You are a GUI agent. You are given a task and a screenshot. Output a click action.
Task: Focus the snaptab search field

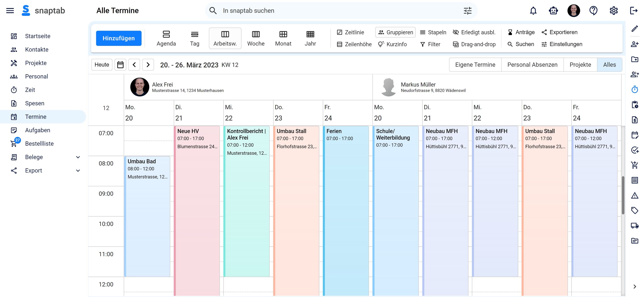341,11
